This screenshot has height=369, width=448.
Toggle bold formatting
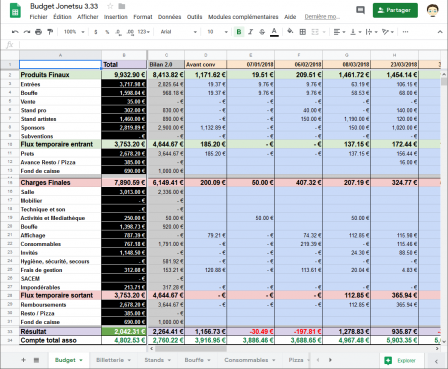(239, 32)
